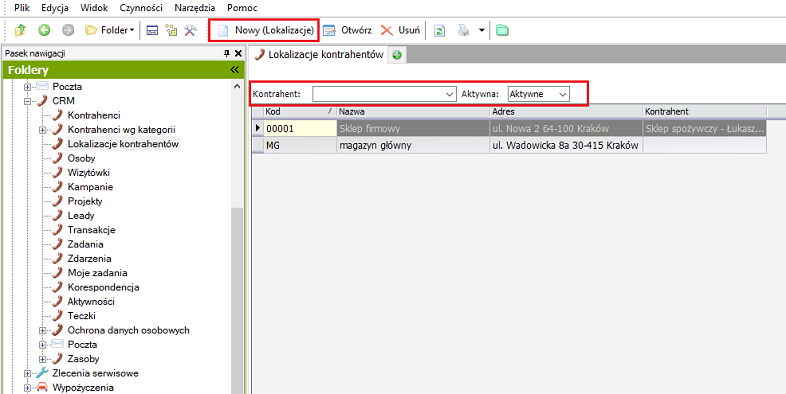Open the Narzędzia menu
The width and height of the screenshot is (786, 394).
(x=194, y=8)
